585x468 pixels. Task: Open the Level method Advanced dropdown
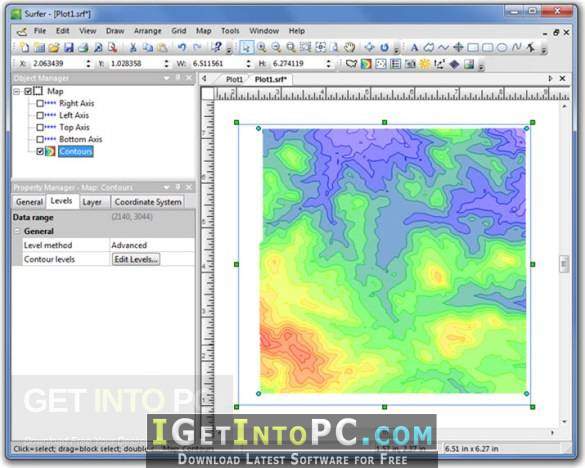tap(152, 245)
